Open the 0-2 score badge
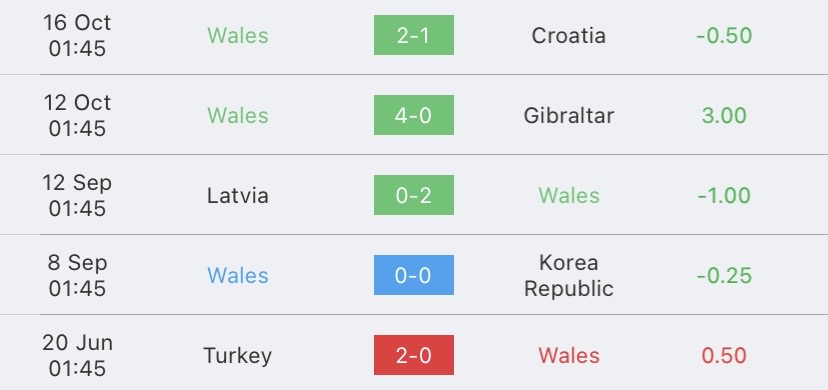Viewport: 828px width, 390px height. point(413,195)
